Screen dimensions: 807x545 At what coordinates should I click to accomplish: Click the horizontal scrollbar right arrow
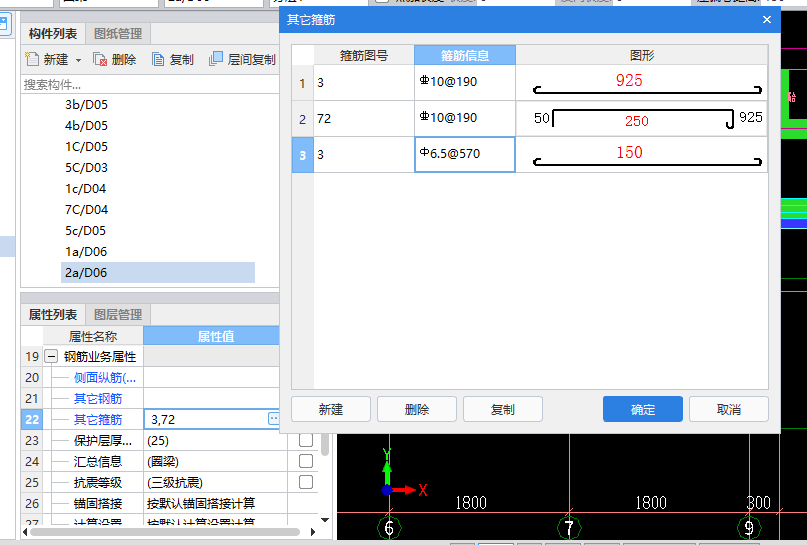[313, 532]
